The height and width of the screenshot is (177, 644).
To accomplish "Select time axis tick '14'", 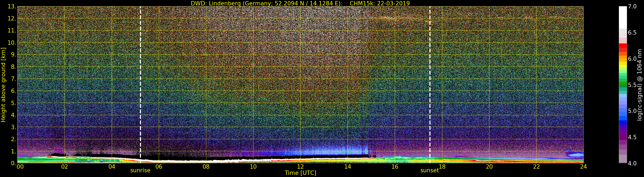I will point(347,167).
